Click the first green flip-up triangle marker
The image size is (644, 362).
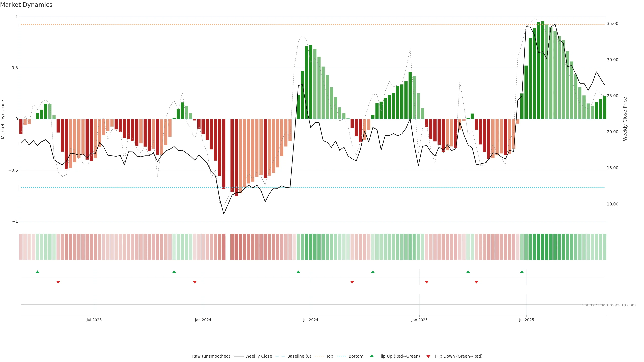(38, 272)
